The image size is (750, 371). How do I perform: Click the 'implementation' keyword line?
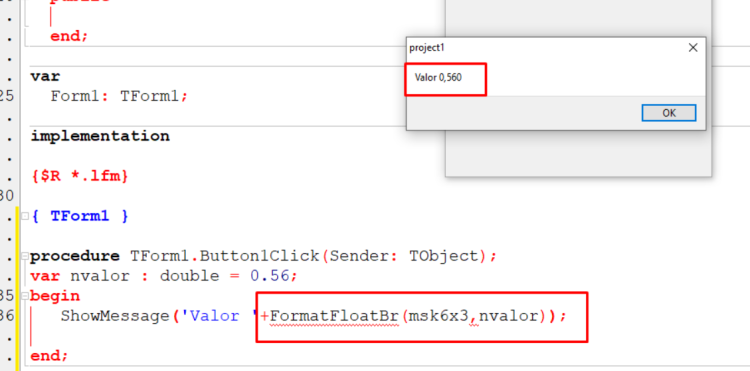tap(100, 136)
